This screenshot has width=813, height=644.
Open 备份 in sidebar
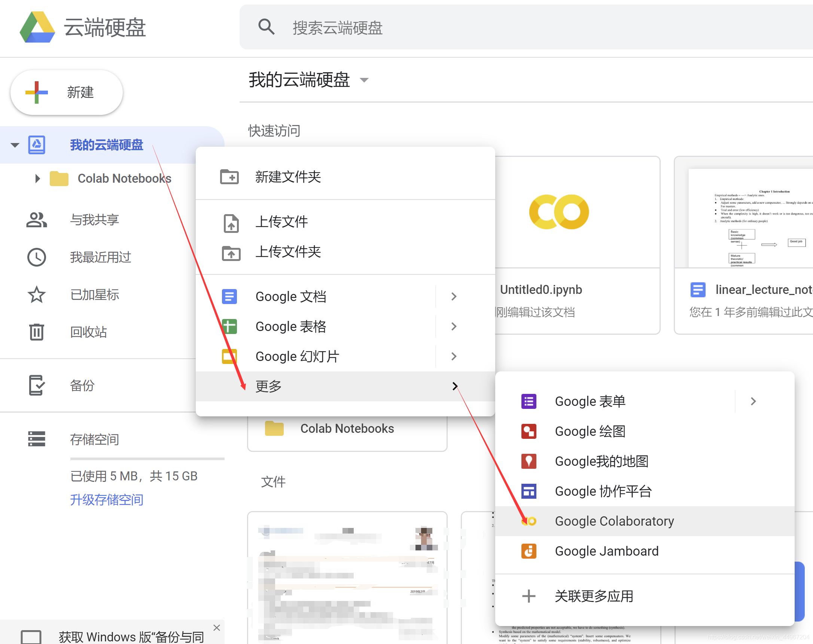point(82,385)
